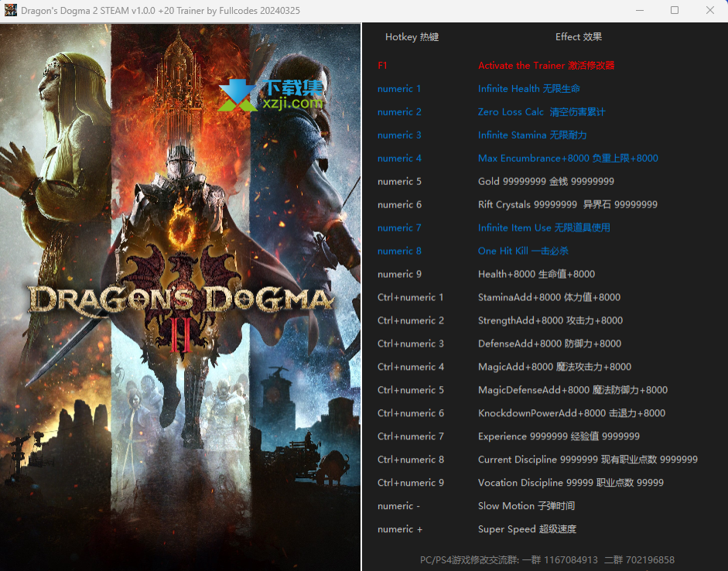Image resolution: width=728 pixels, height=571 pixels.
Task: Click the numeric 9 hotkey label
Action: coord(399,275)
